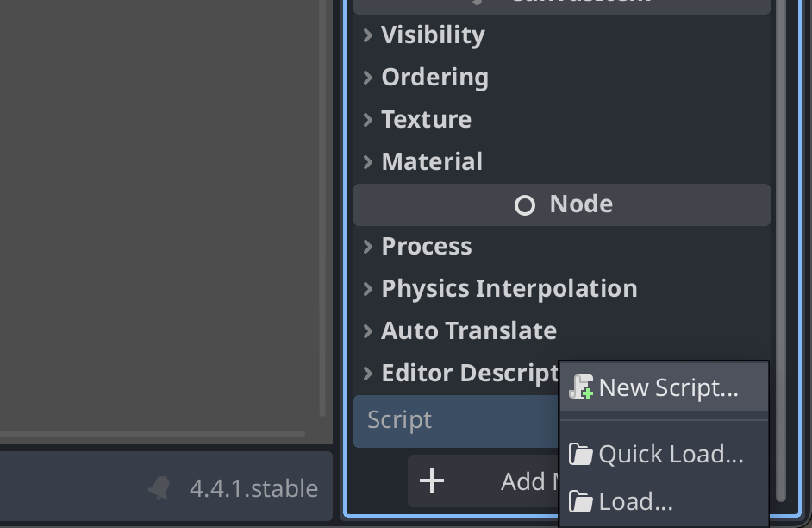Expand the Process section
812x528 pixels.
pos(562,246)
